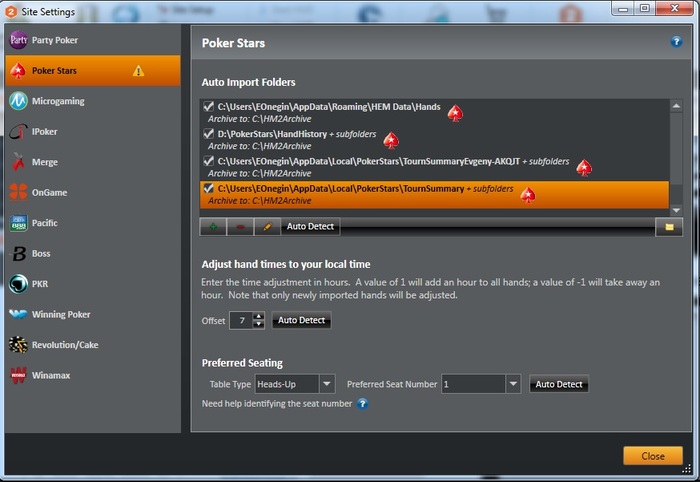
Task: Edit the selected folder with pencil icon
Action: point(267,227)
